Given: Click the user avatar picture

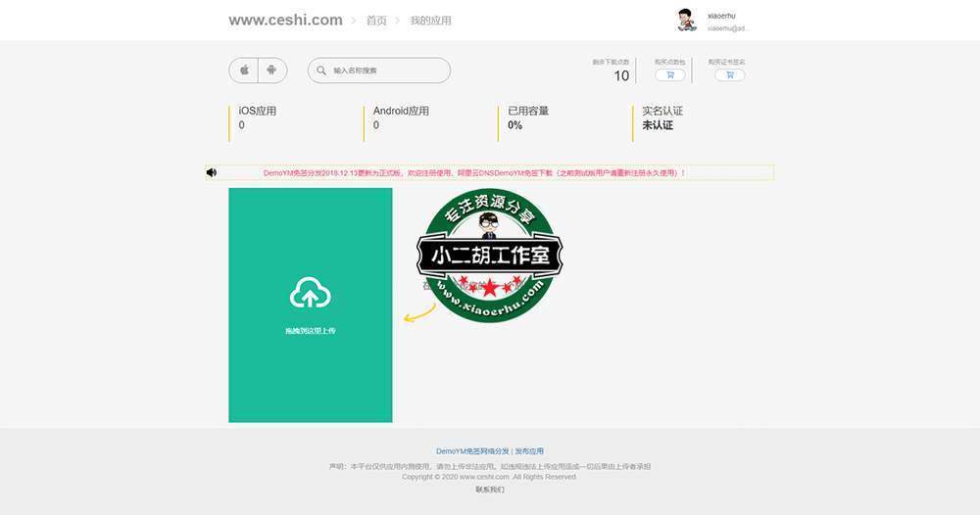Looking at the screenshot, I should (x=687, y=20).
